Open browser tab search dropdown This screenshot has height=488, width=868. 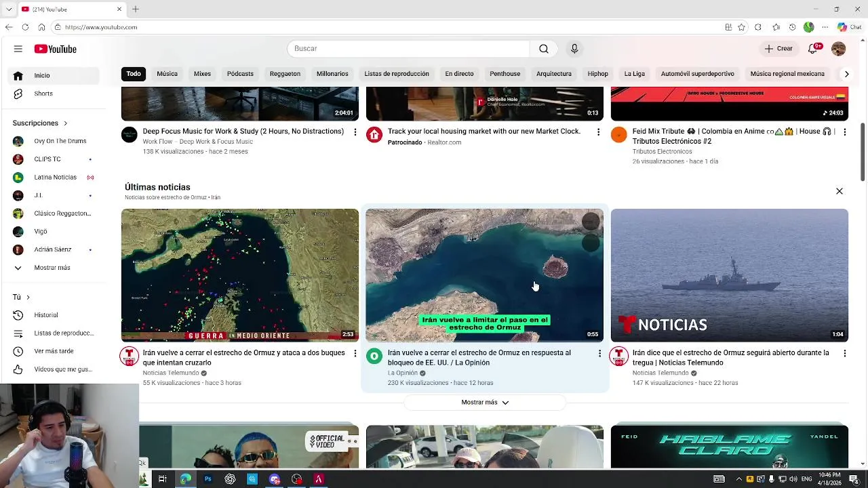(9, 9)
